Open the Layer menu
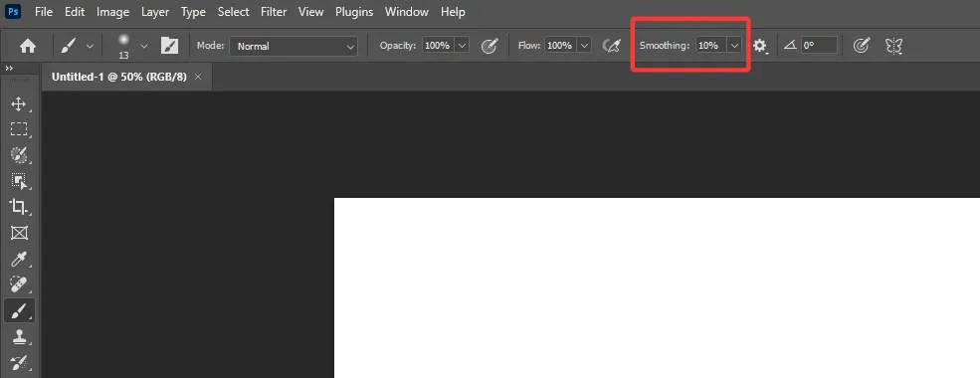 (x=155, y=12)
